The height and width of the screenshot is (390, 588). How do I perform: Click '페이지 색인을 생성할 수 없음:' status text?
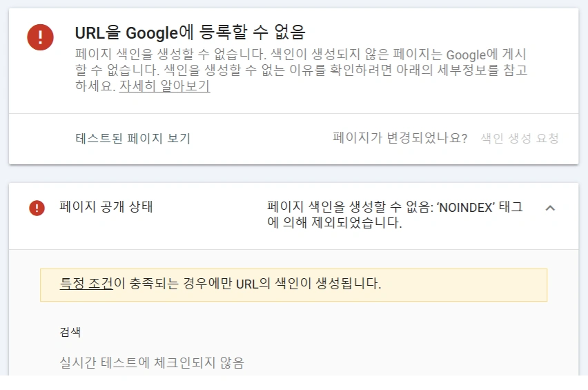350,207
